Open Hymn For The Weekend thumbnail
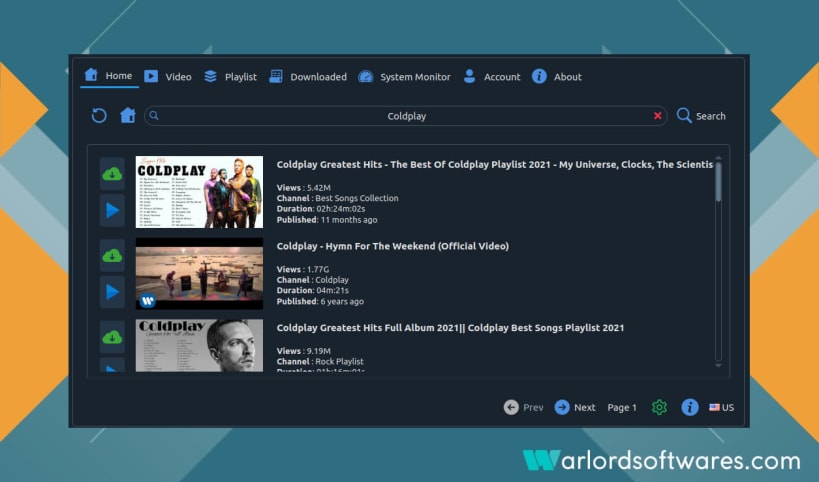 (x=200, y=274)
